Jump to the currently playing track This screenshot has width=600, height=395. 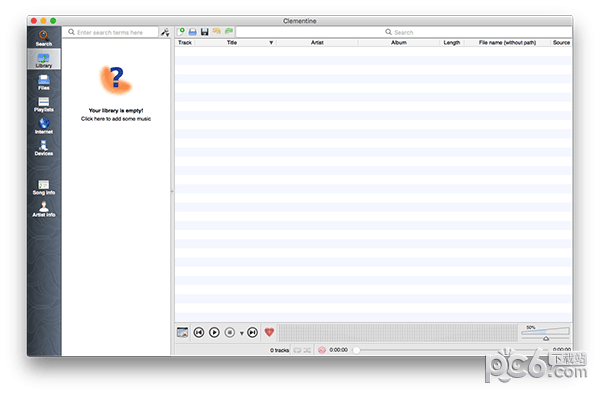point(183,332)
